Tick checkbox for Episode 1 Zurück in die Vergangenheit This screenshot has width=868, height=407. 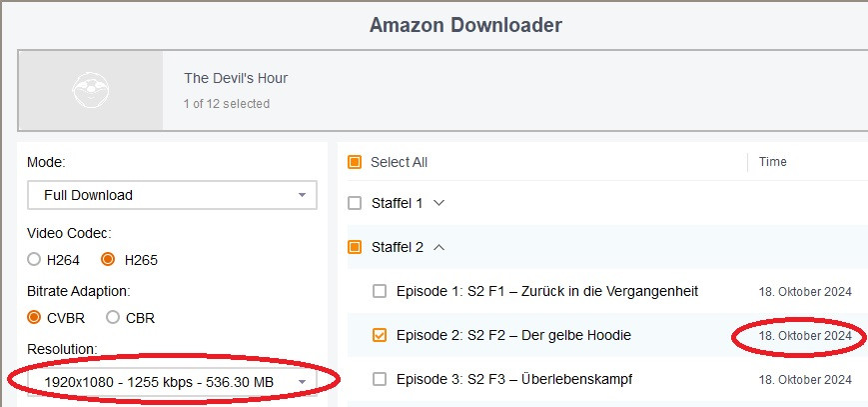tap(379, 291)
